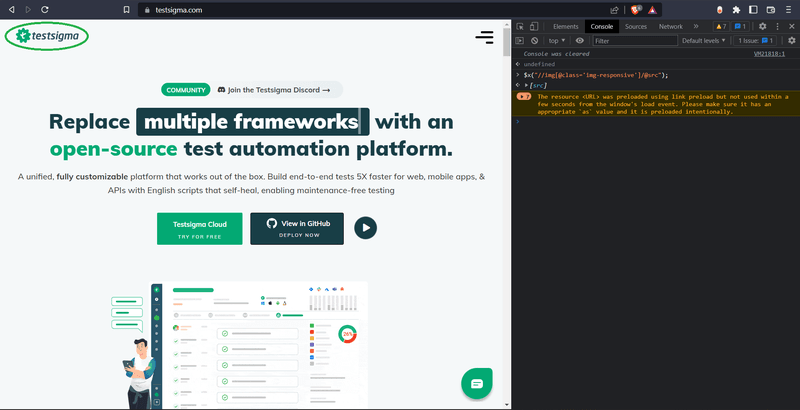Screen dimensions: 800x410
Task: Open DevTools settings gear
Action: (762, 27)
